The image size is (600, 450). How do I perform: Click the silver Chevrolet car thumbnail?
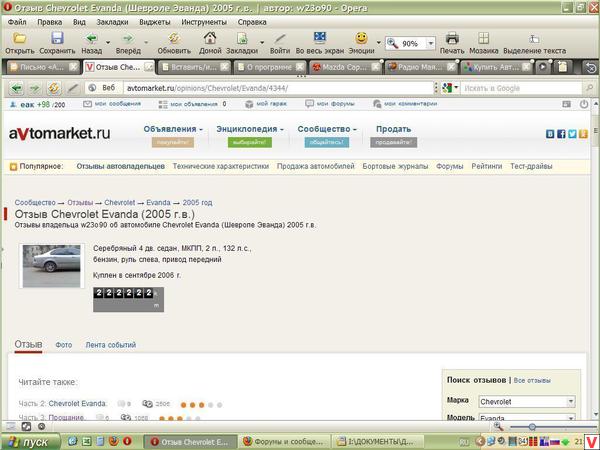point(52,266)
